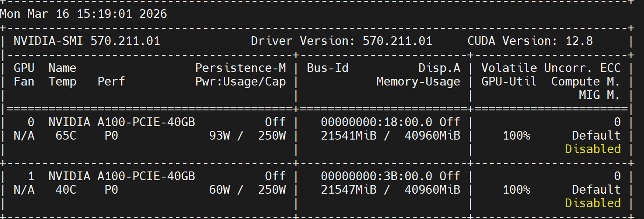Click the '65C' temperature value
The width and height of the screenshot is (644, 219).
click(66, 136)
